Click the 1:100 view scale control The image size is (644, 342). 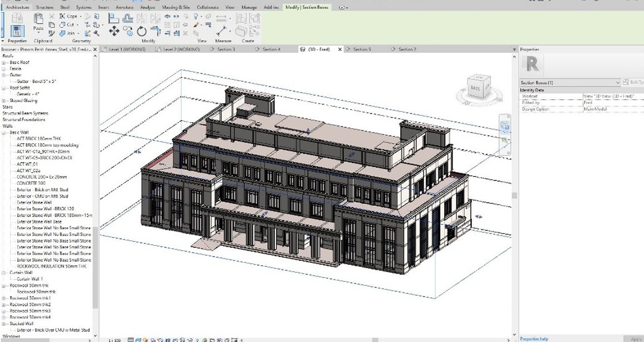(114, 339)
